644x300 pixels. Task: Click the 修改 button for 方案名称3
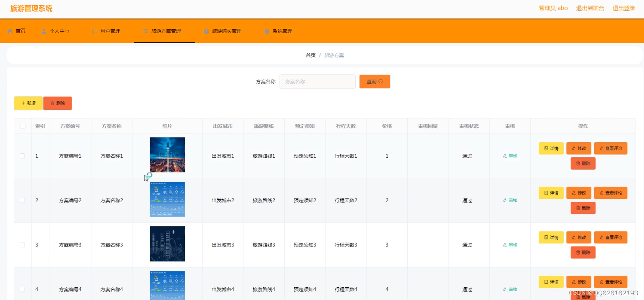pos(579,237)
